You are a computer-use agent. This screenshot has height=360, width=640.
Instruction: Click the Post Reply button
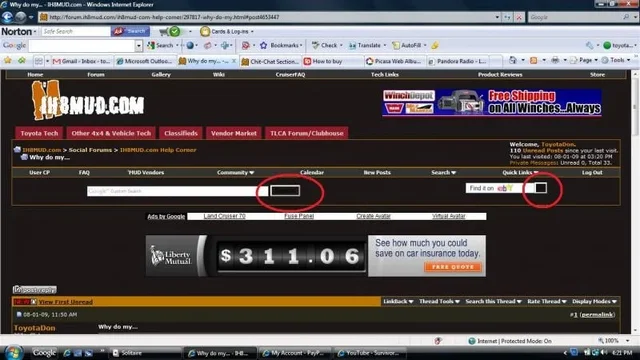(x=35, y=289)
